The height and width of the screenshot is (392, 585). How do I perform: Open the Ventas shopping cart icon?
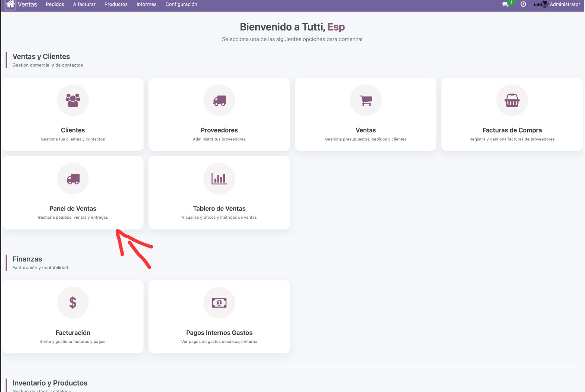coord(366,100)
